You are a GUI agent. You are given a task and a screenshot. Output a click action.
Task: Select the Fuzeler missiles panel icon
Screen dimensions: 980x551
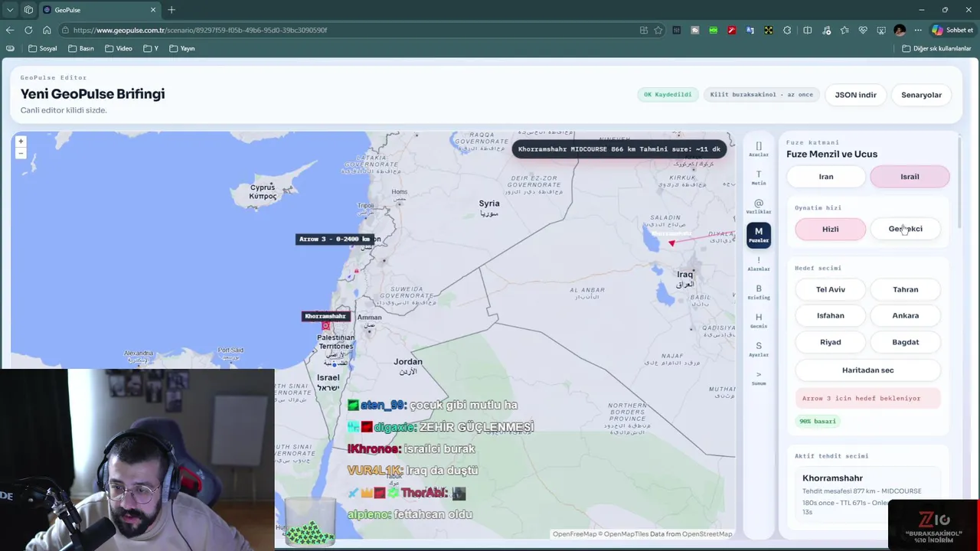pos(759,235)
